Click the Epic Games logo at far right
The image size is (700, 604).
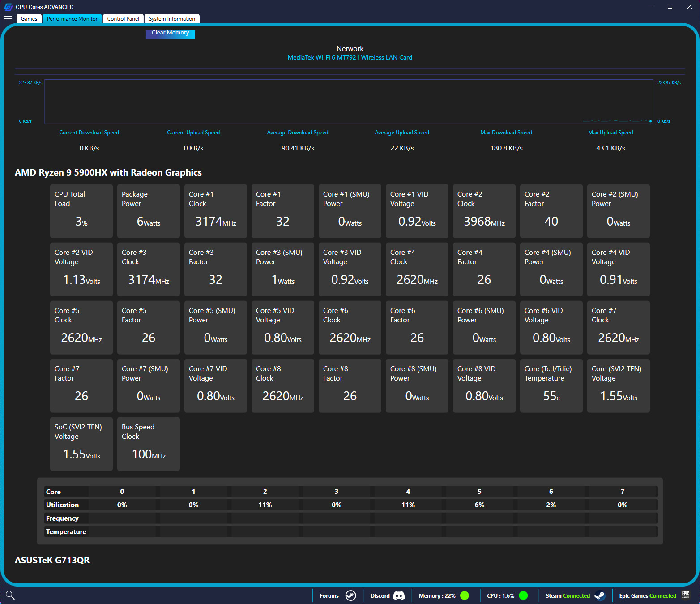click(686, 595)
